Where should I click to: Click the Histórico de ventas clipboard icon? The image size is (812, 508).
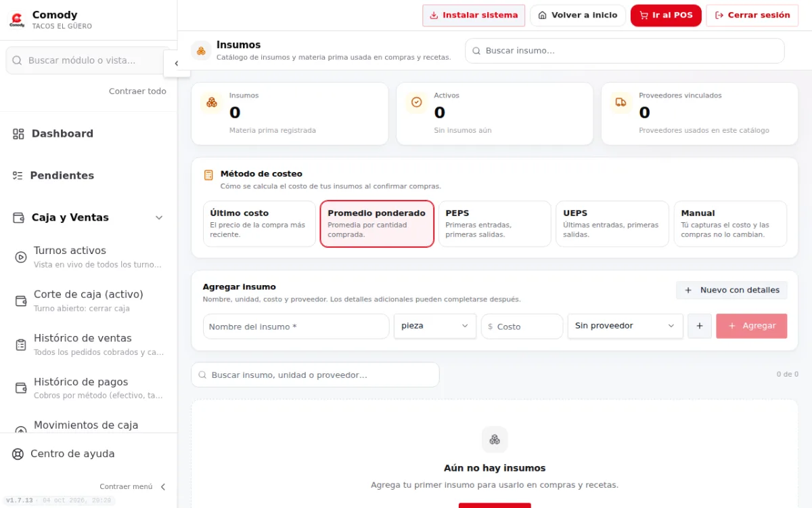click(x=21, y=345)
